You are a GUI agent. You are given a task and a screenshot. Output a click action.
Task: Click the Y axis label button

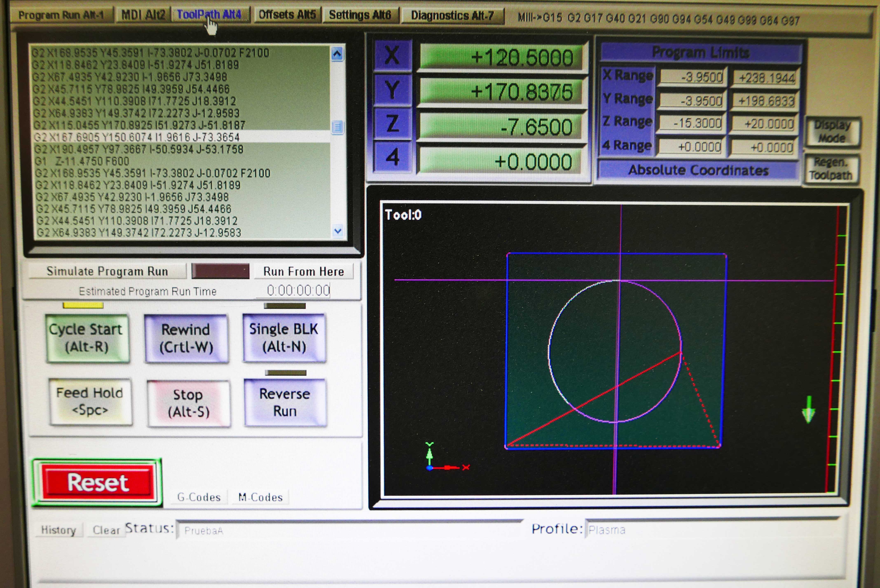[392, 90]
